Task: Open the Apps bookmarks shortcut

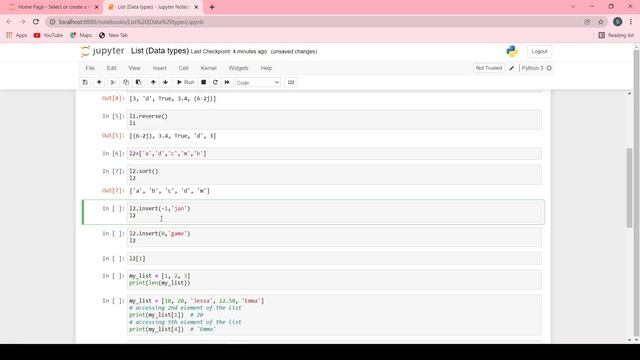Action: [x=16, y=36]
